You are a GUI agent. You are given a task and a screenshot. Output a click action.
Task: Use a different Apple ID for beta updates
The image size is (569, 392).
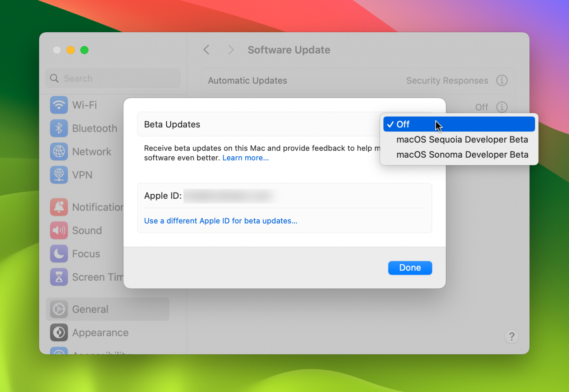click(x=220, y=221)
